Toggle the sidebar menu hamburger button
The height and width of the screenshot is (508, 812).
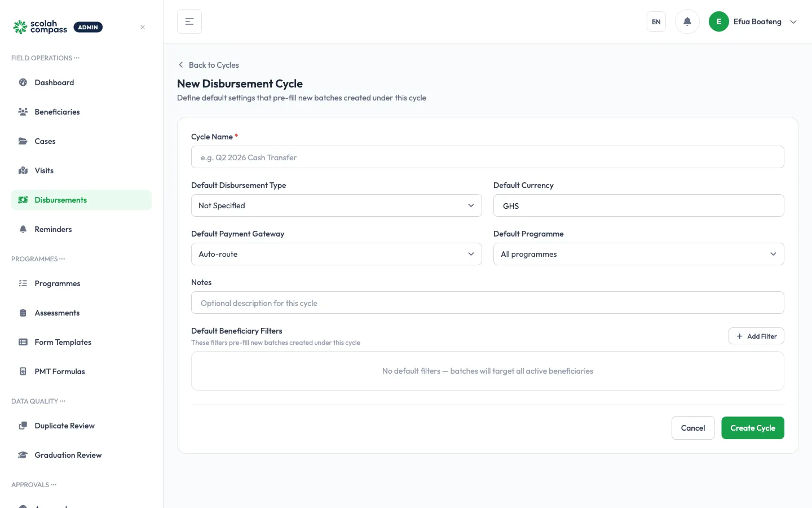pyautogui.click(x=189, y=21)
